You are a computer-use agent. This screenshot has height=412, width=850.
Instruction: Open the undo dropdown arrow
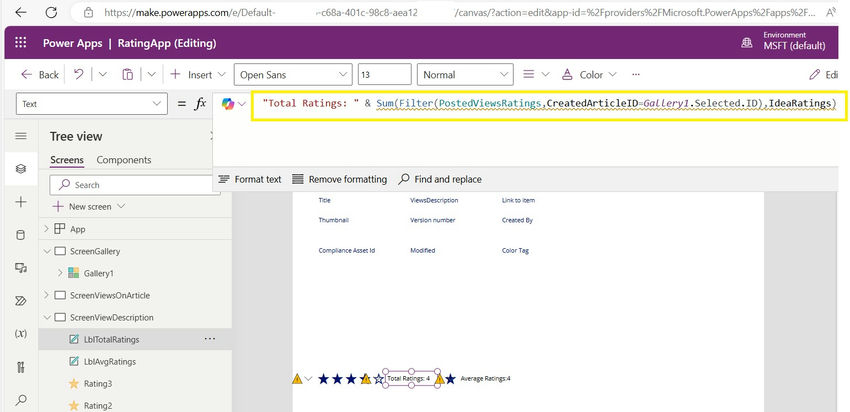pos(102,74)
